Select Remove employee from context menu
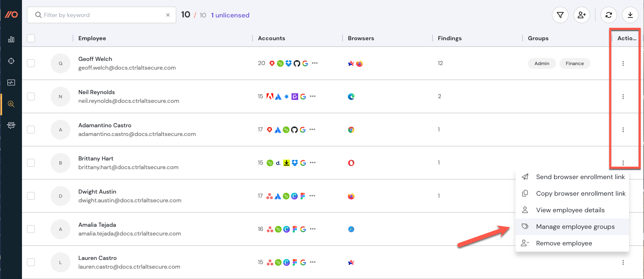 564,243
